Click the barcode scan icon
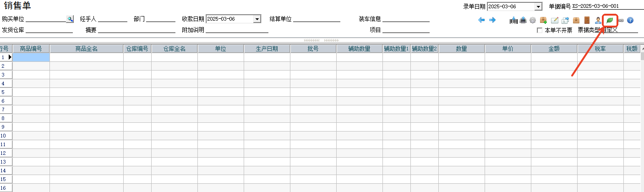Viewport: 644px width, 192px height. [513, 20]
